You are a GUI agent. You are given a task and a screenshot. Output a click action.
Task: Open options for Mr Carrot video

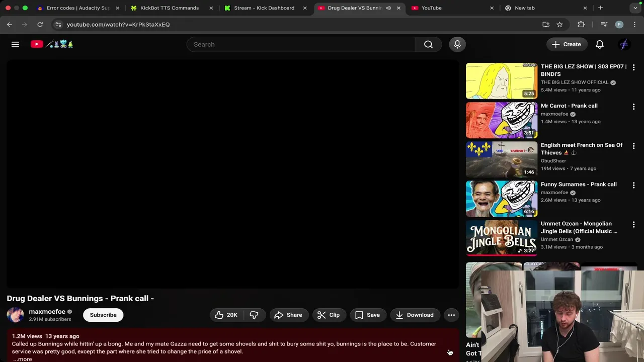point(633,107)
